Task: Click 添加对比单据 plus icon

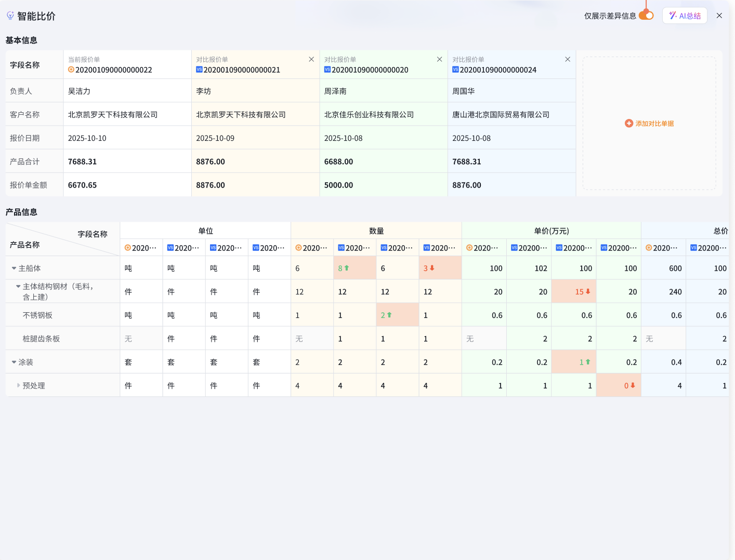Action: pos(629,123)
